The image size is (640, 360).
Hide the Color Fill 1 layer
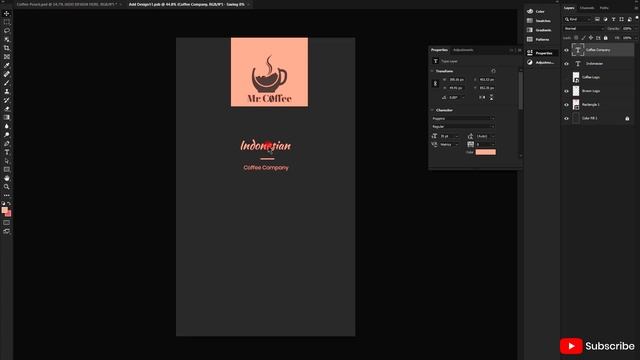(566, 118)
